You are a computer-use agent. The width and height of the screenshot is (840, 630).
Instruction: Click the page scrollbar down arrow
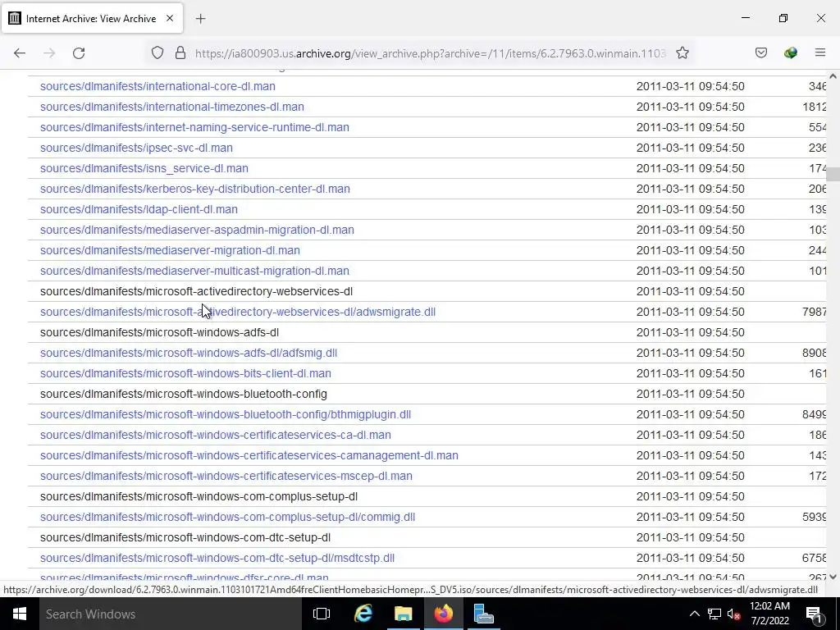click(833, 577)
